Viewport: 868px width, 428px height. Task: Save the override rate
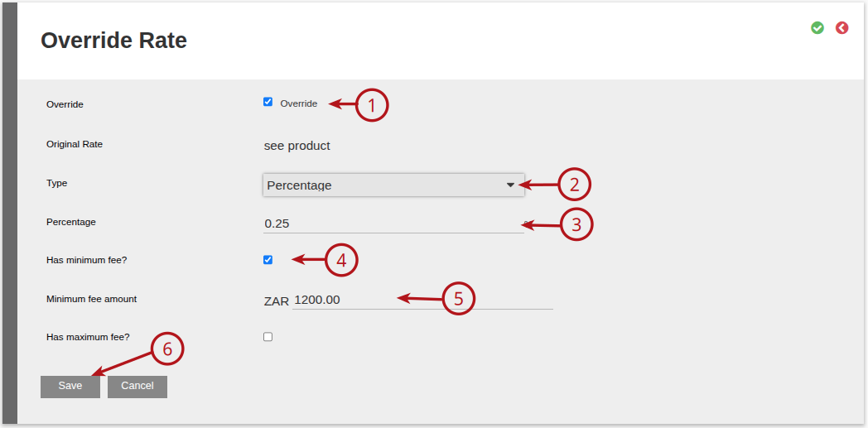(70, 386)
